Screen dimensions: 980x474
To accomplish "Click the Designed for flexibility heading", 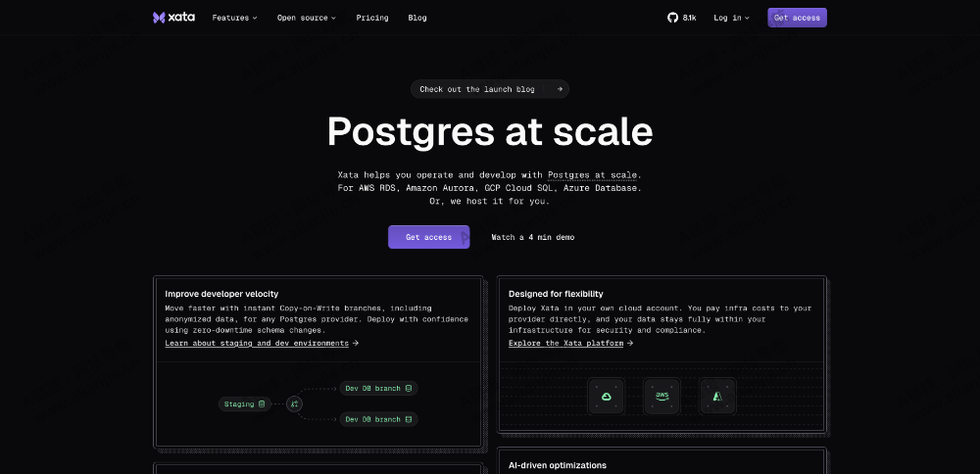I will (x=556, y=294).
